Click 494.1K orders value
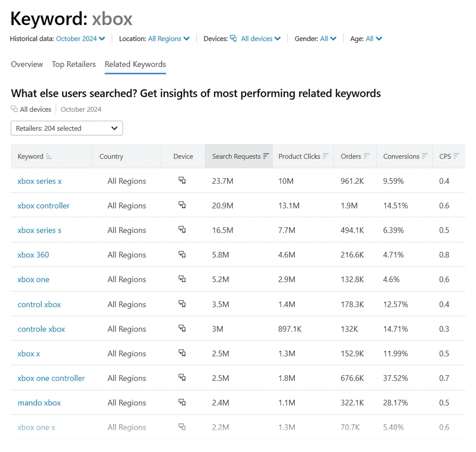Image resolution: width=476 pixels, height=452 pixels. click(352, 230)
